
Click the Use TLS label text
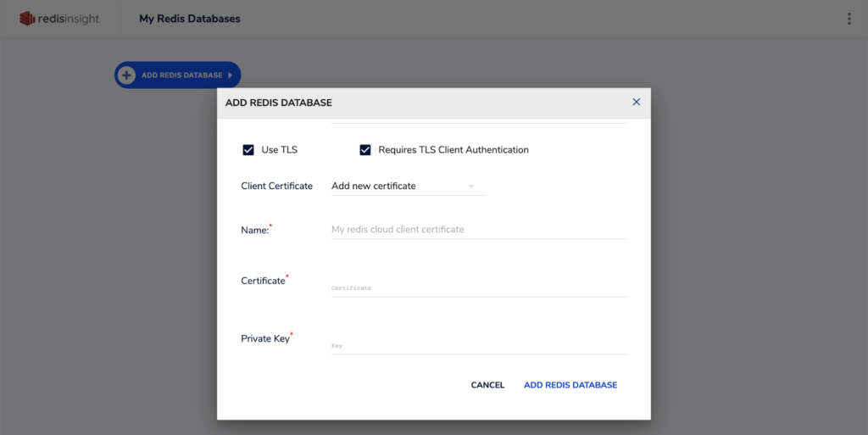click(279, 150)
